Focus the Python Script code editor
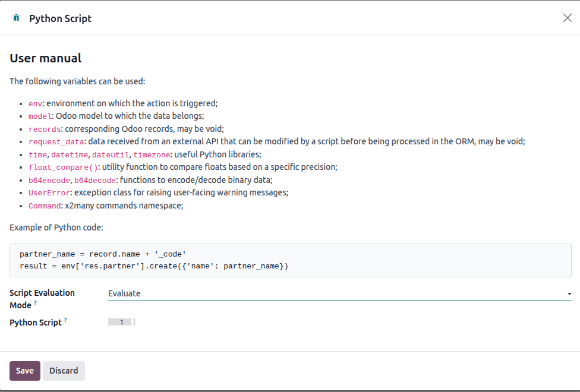Image resolution: width=580 pixels, height=392 pixels. pos(351,322)
